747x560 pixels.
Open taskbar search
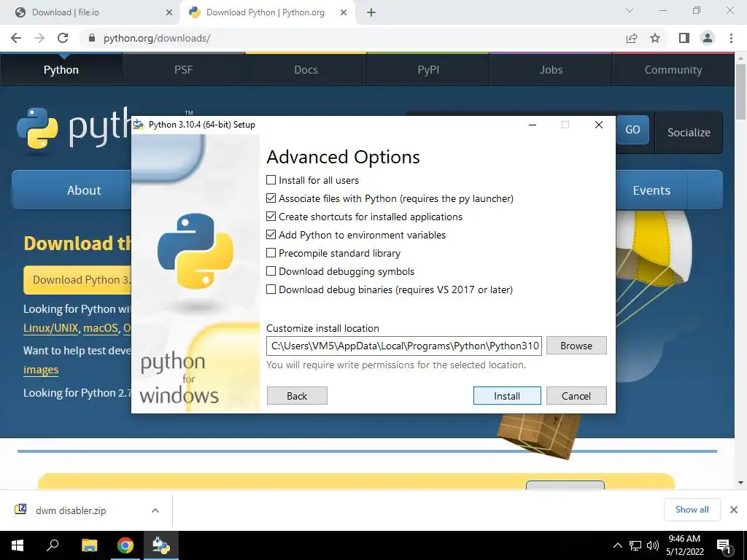[53, 545]
